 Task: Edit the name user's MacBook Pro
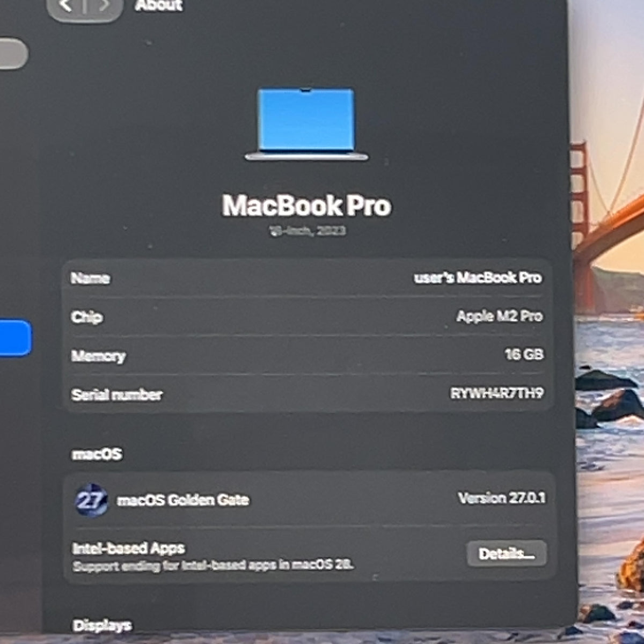coord(477,277)
